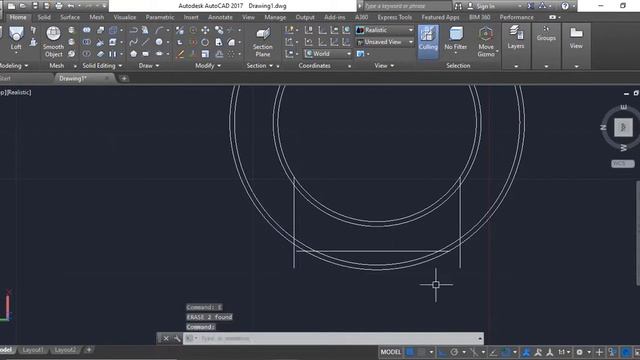The width and height of the screenshot is (640, 360).
Task: Select the Scale tool in Modify panel
Action: pos(205,53)
